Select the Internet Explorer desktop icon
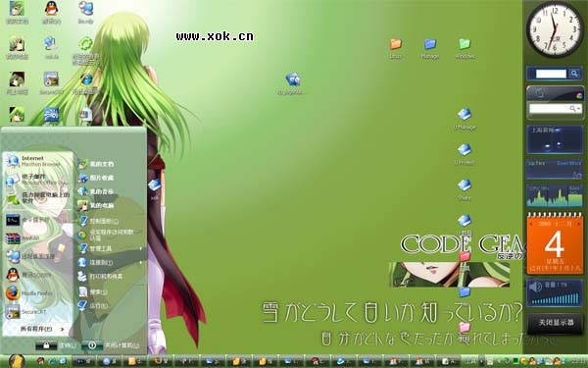588x368 pixels. pos(86,79)
